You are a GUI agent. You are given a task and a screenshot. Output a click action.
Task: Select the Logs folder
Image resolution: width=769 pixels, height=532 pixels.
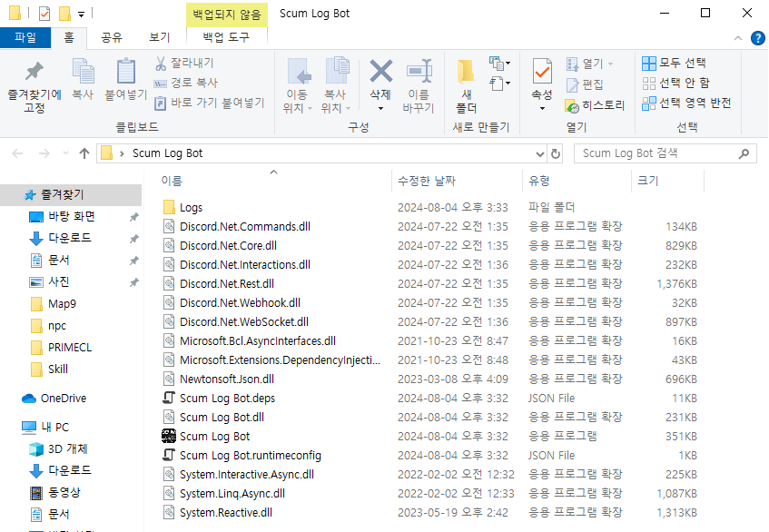click(x=191, y=207)
